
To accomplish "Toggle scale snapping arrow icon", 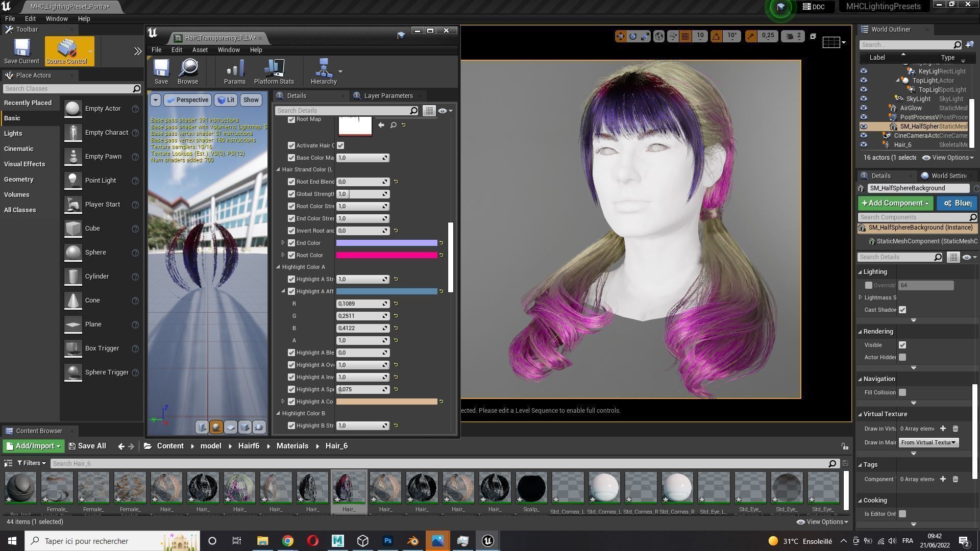I will click(x=751, y=36).
